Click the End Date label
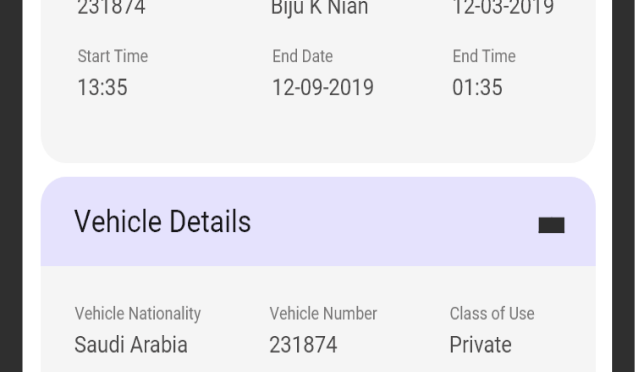 click(x=303, y=56)
